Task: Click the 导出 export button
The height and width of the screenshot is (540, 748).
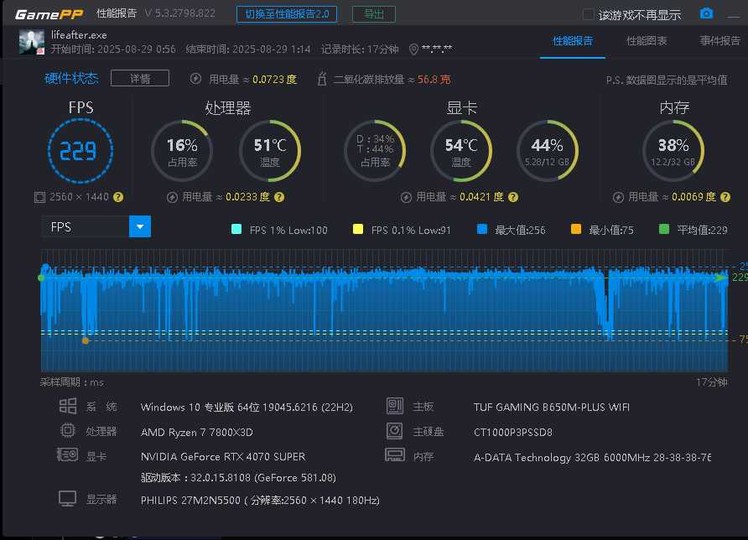Action: (x=373, y=14)
